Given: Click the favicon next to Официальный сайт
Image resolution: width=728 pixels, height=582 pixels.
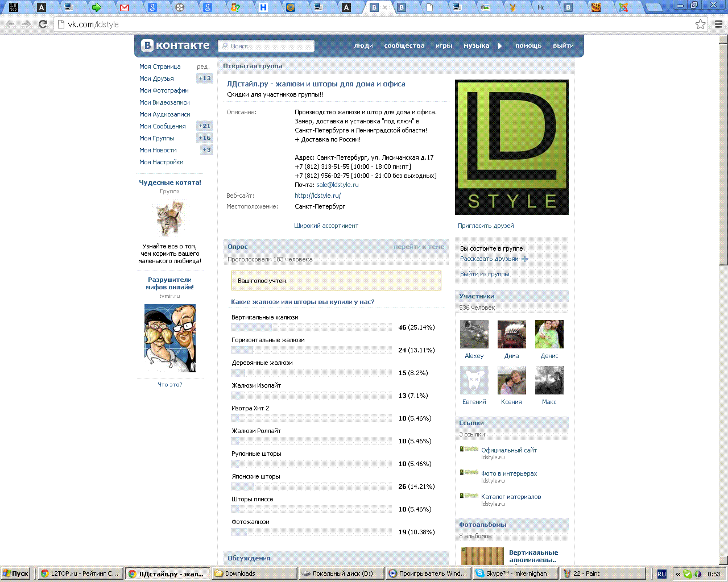Looking at the screenshot, I should tap(469, 449).
